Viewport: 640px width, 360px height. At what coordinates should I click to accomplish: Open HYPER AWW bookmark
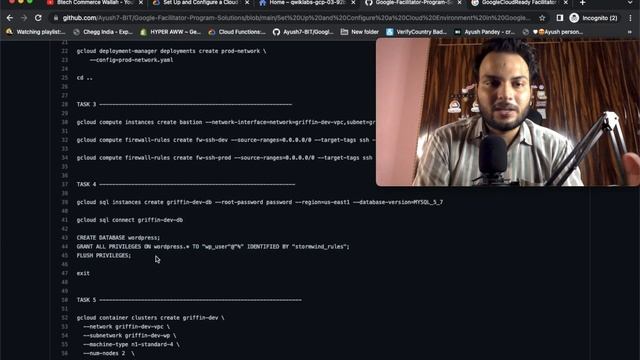click(x=170, y=32)
